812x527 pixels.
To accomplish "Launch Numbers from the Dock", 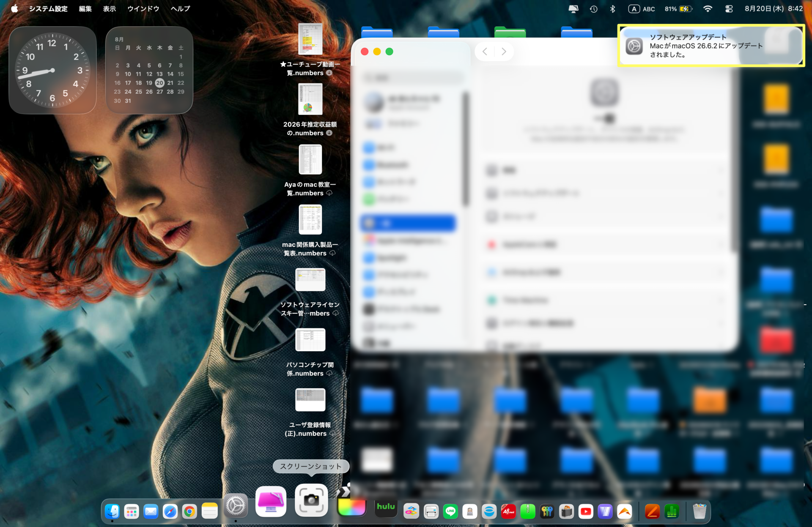I will click(672, 512).
